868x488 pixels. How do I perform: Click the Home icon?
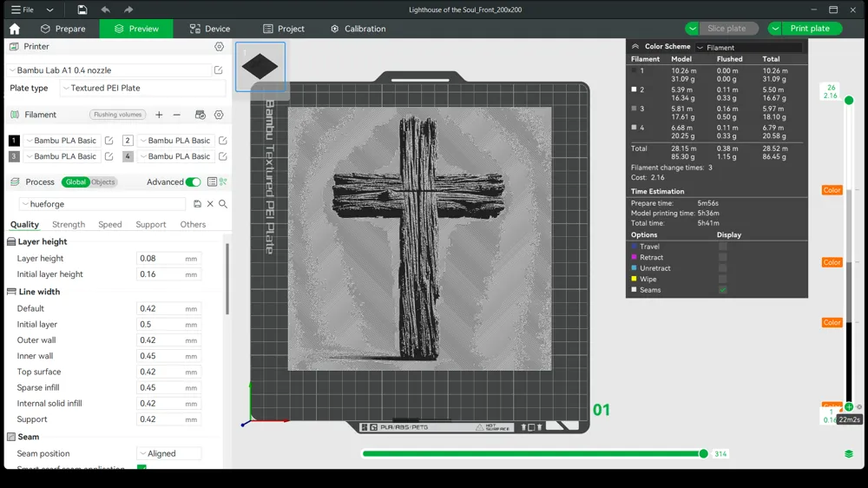[x=15, y=29]
